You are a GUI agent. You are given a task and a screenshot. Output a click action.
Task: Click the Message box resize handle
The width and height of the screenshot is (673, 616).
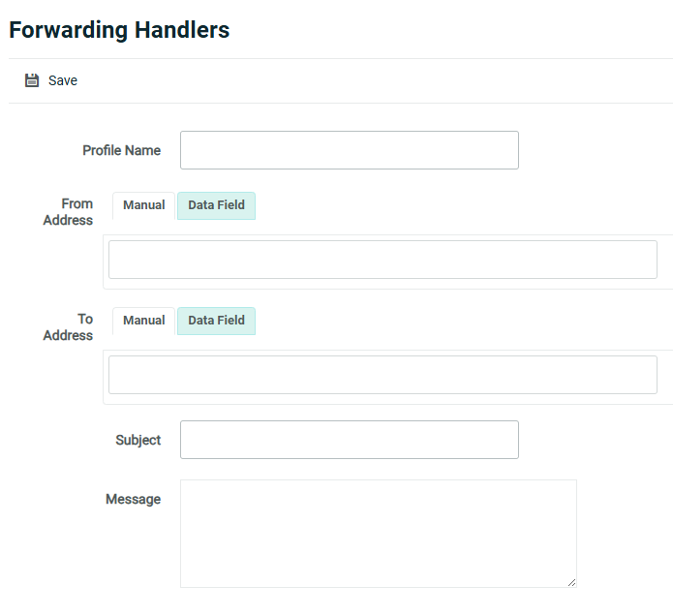point(571,582)
